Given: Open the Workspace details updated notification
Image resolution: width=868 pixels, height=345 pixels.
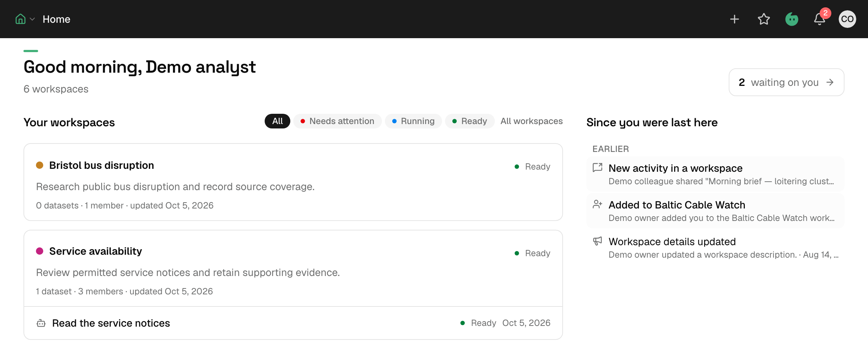Looking at the screenshot, I should coord(716,247).
